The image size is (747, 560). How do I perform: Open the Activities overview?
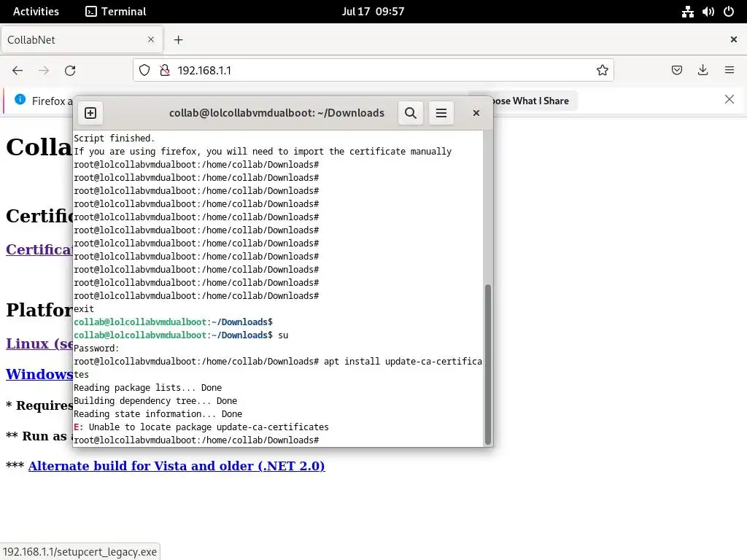[x=36, y=12]
